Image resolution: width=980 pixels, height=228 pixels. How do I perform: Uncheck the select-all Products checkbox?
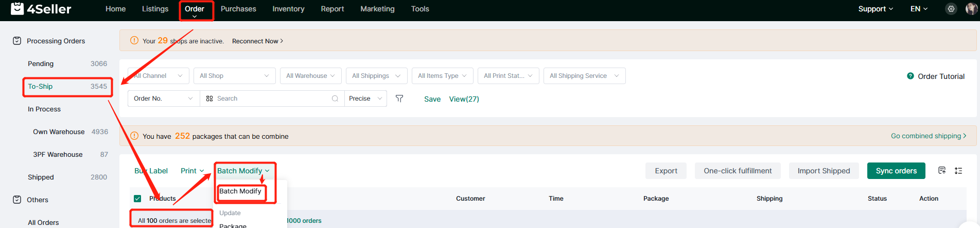[137, 199]
